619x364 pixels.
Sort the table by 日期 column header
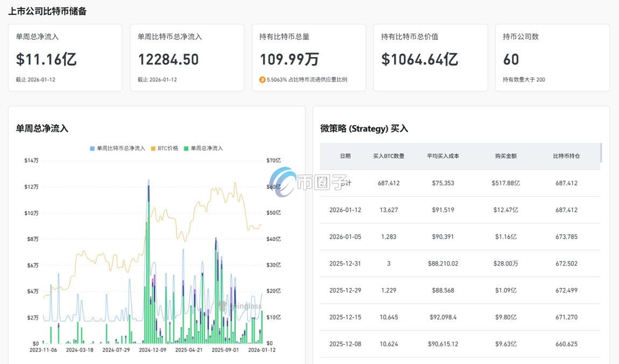345,156
